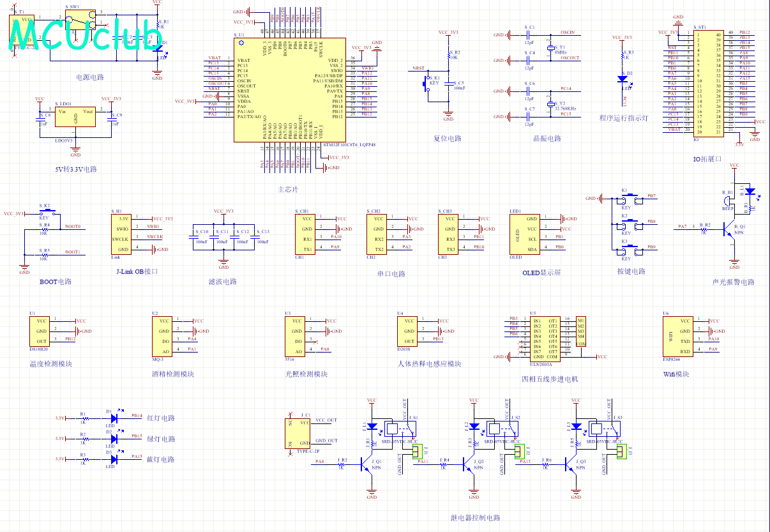This screenshot has height=532, width=770.
Task: Select the J_S2 relay symbol
Action: [504, 429]
